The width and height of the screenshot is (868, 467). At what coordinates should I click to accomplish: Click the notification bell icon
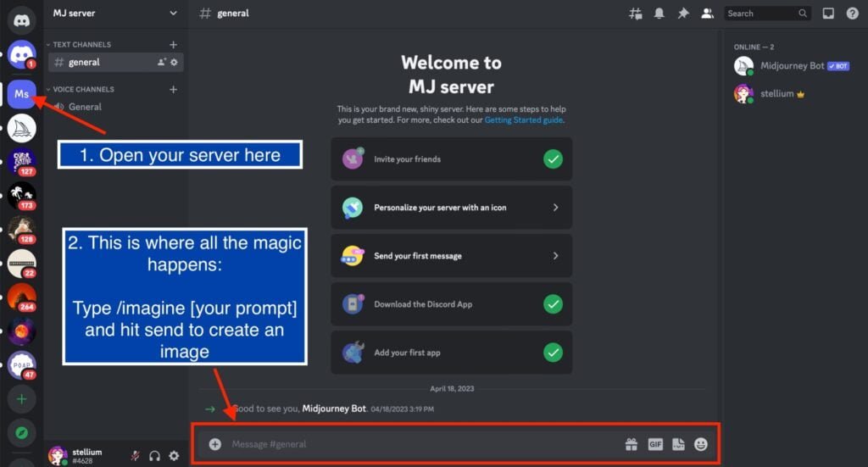659,14
